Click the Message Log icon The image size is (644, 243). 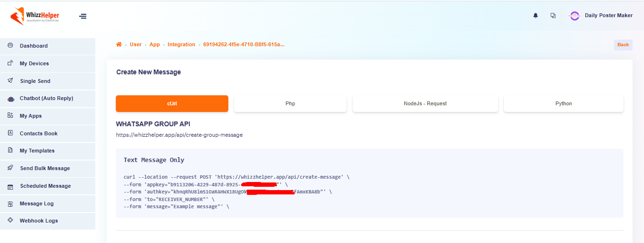[10, 203]
